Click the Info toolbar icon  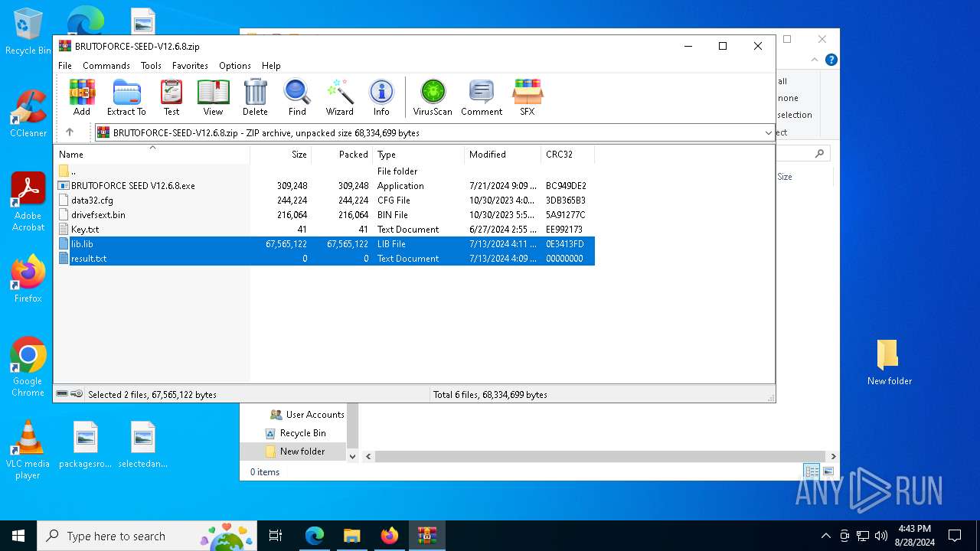point(381,97)
